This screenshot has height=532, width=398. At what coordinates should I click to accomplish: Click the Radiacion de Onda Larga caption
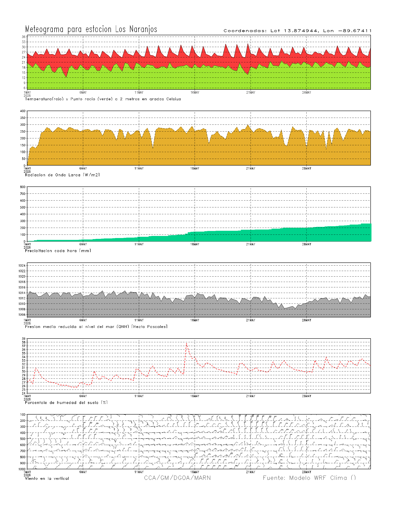point(62,175)
